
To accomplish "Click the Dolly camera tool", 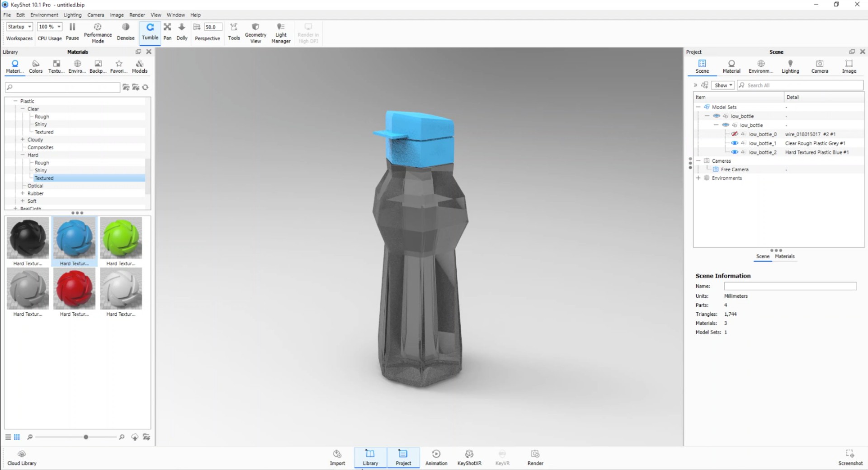I will [x=182, y=32].
